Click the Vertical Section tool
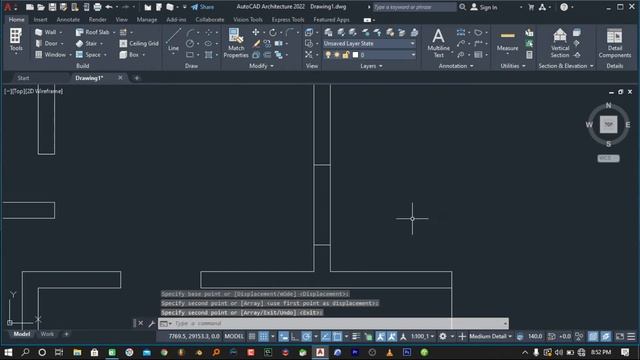 click(x=560, y=43)
